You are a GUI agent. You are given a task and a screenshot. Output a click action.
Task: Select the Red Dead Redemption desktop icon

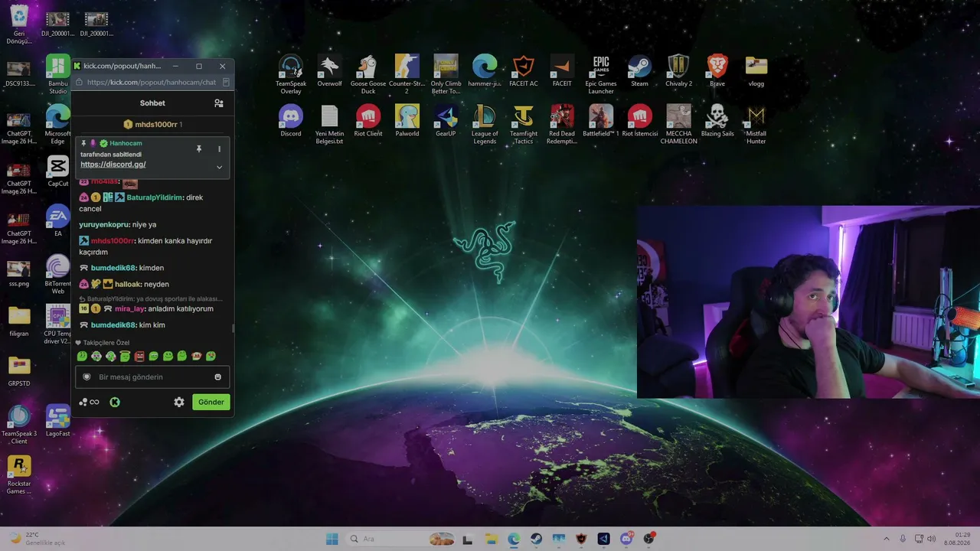pyautogui.click(x=562, y=124)
